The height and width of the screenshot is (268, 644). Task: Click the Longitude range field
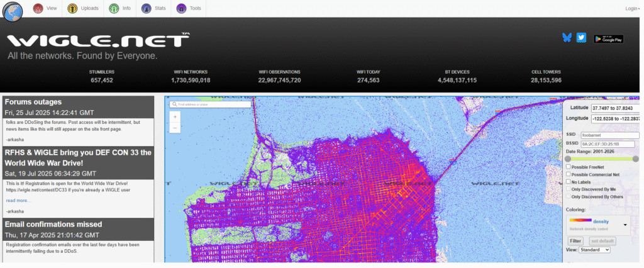pyautogui.click(x=615, y=119)
